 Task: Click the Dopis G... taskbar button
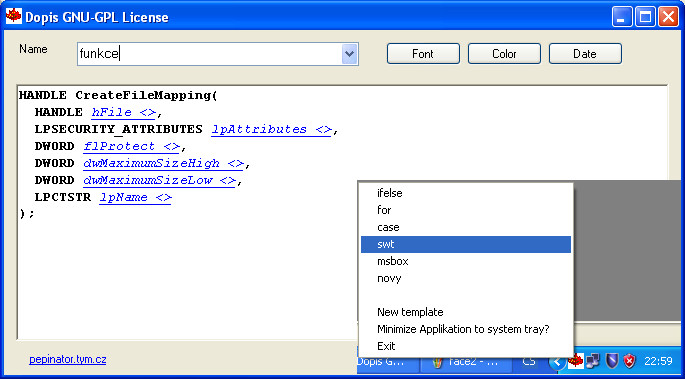388,362
